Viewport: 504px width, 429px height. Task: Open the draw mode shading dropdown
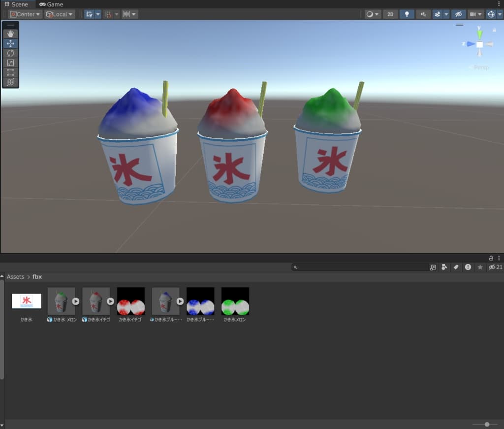click(373, 14)
